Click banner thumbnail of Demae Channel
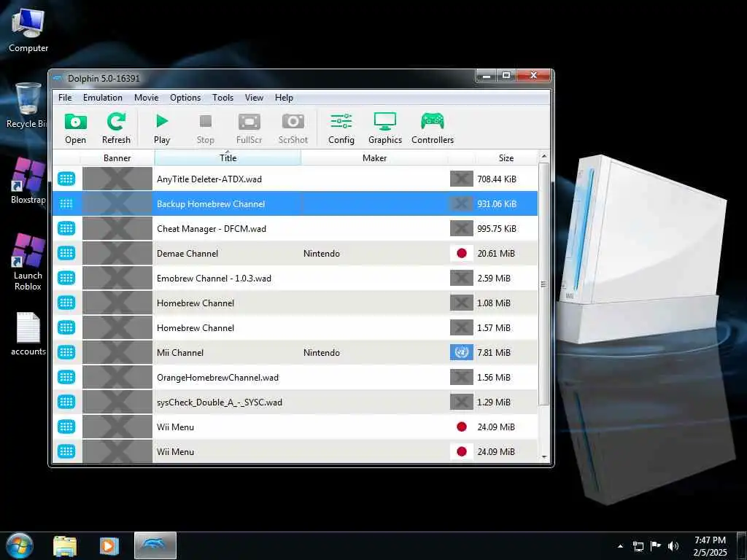This screenshot has height=560, width=747. (117, 253)
